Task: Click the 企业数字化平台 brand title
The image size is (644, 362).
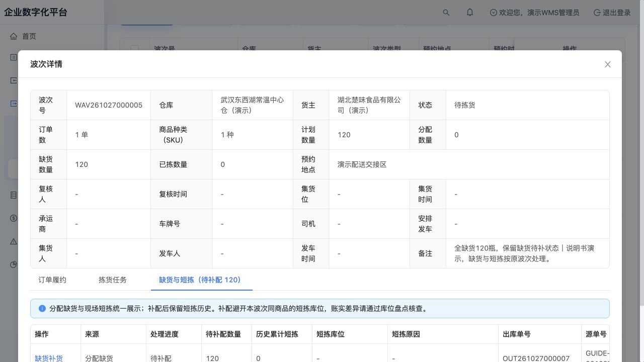Action: 36,13
